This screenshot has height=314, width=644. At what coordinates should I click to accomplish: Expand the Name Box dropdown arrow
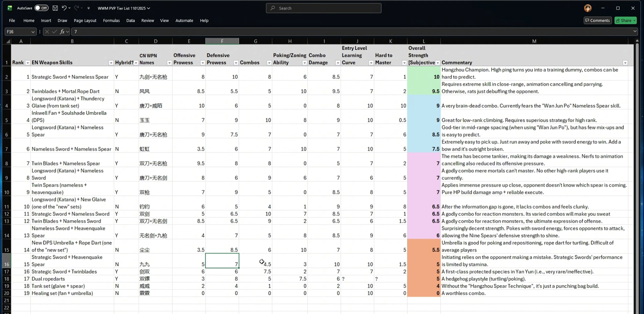[x=33, y=32]
